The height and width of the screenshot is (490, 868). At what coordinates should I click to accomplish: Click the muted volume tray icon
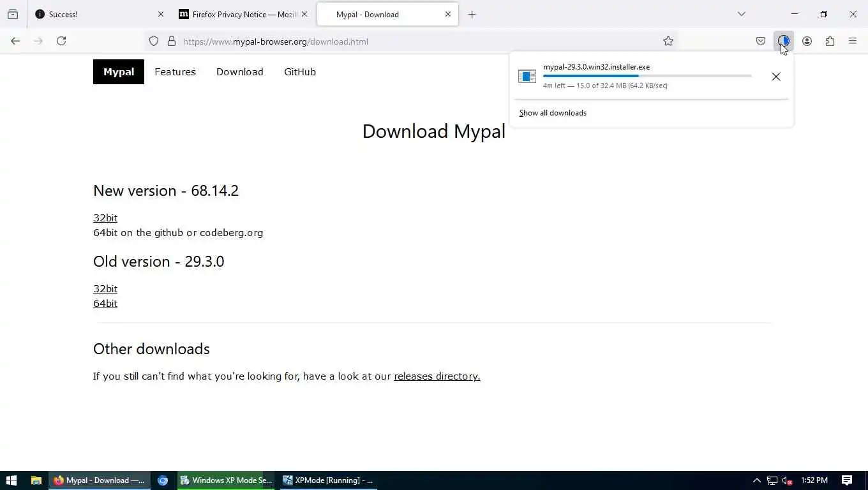tap(788, 480)
